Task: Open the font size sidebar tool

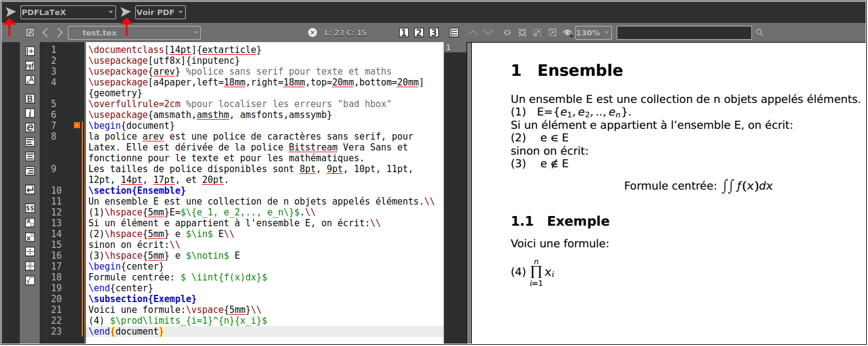Action: [30, 79]
